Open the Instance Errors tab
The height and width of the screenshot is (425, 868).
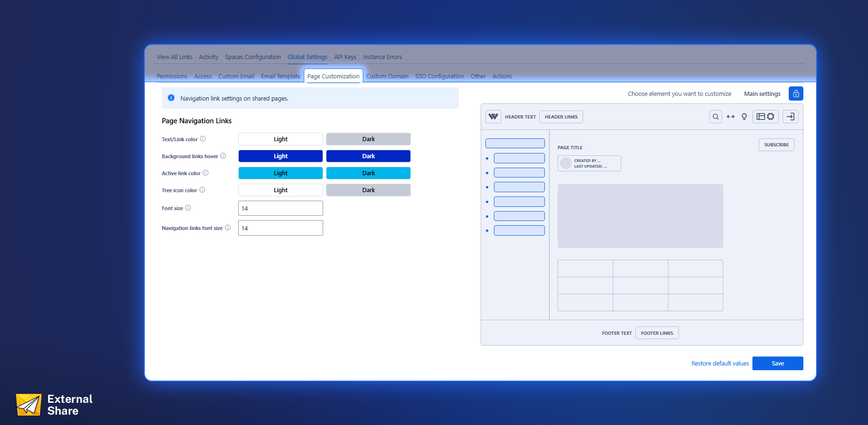tap(383, 57)
